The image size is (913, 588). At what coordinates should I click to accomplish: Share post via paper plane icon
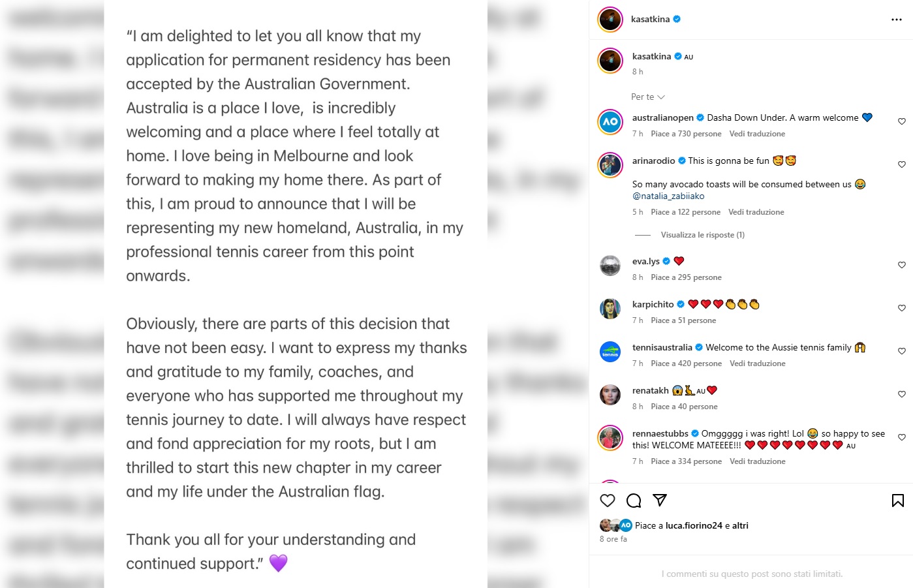point(660,501)
